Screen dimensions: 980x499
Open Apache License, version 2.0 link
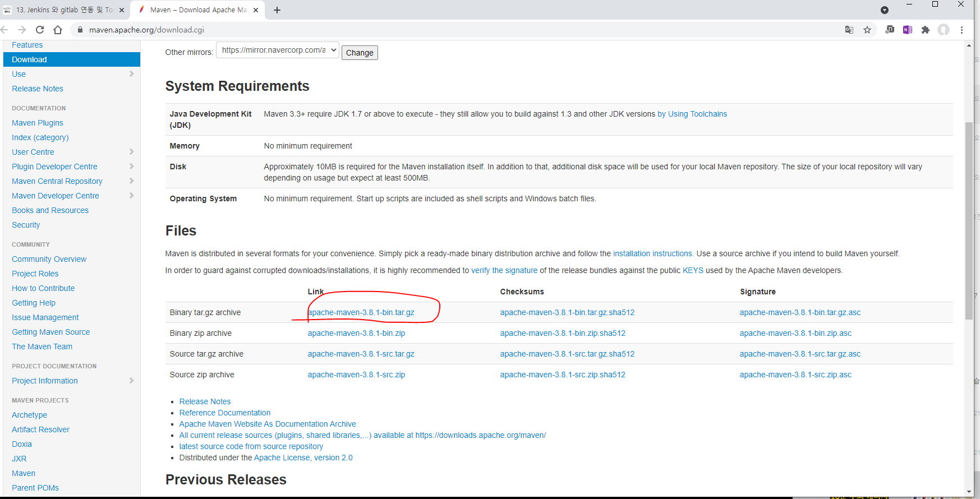303,458
